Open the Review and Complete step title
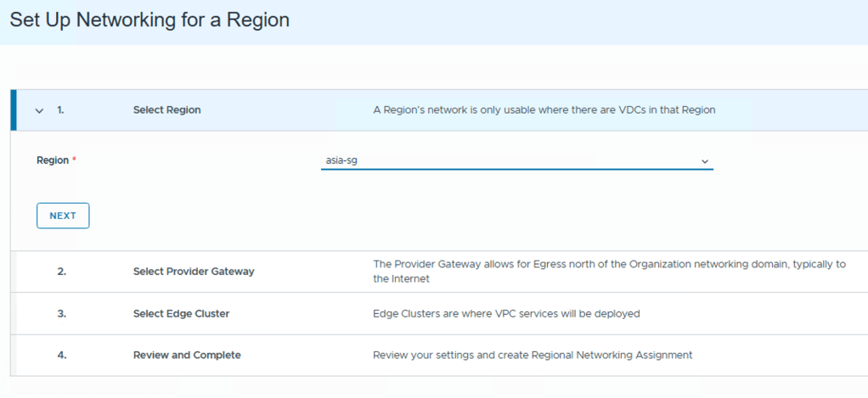 tap(187, 355)
